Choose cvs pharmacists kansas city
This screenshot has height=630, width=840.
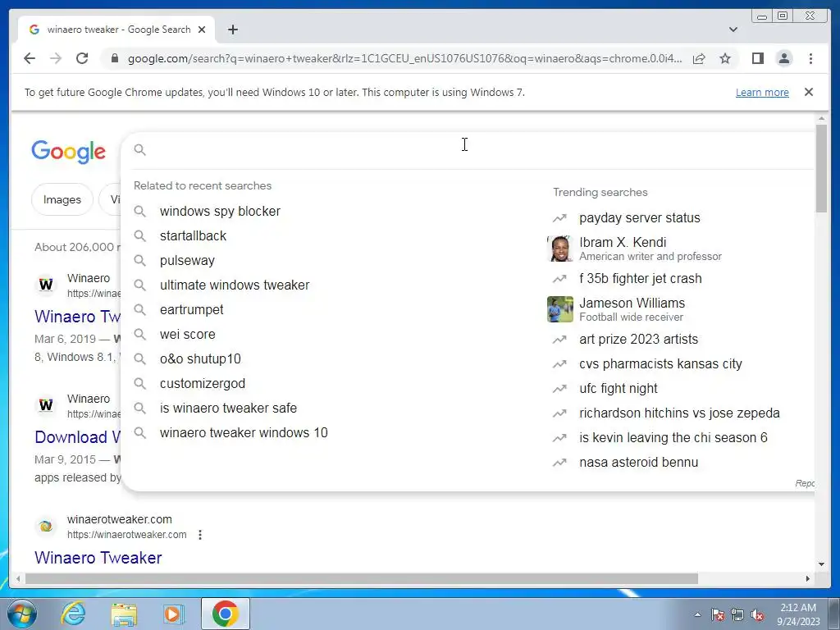(660, 363)
